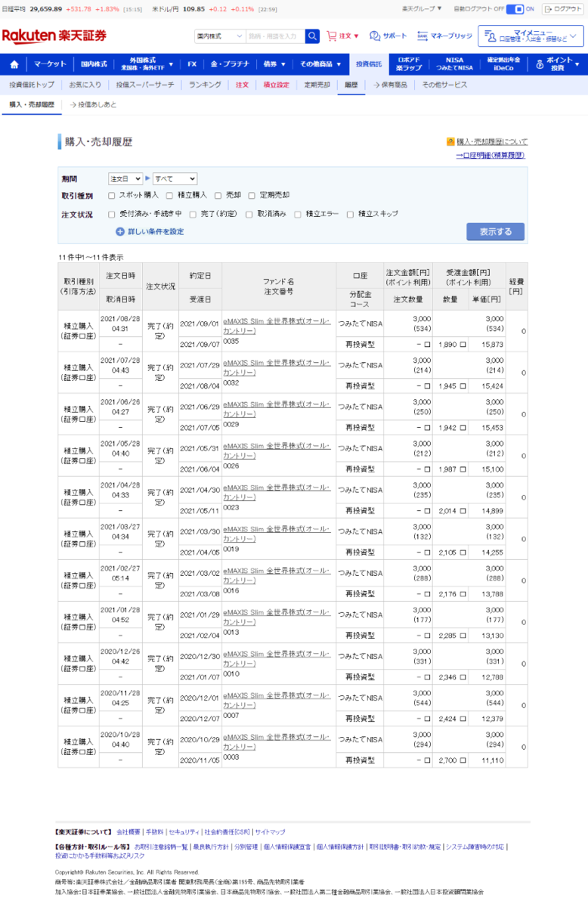Go to the FX tab
Viewport: 588px width, 907px height.
(x=192, y=64)
